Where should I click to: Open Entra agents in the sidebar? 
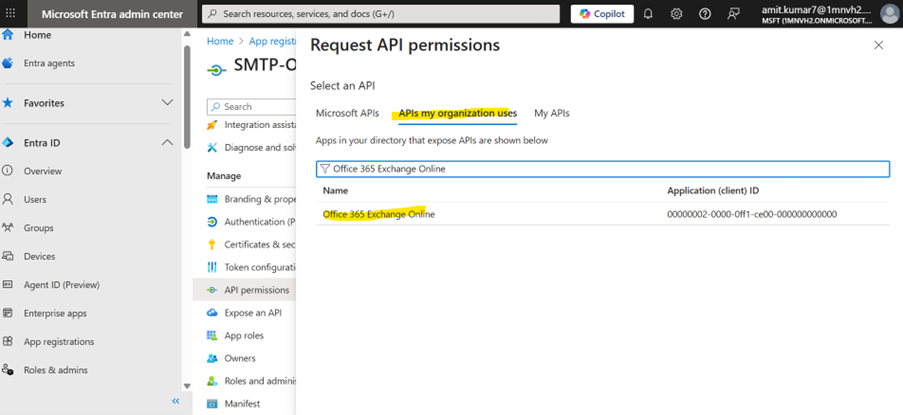[49, 63]
